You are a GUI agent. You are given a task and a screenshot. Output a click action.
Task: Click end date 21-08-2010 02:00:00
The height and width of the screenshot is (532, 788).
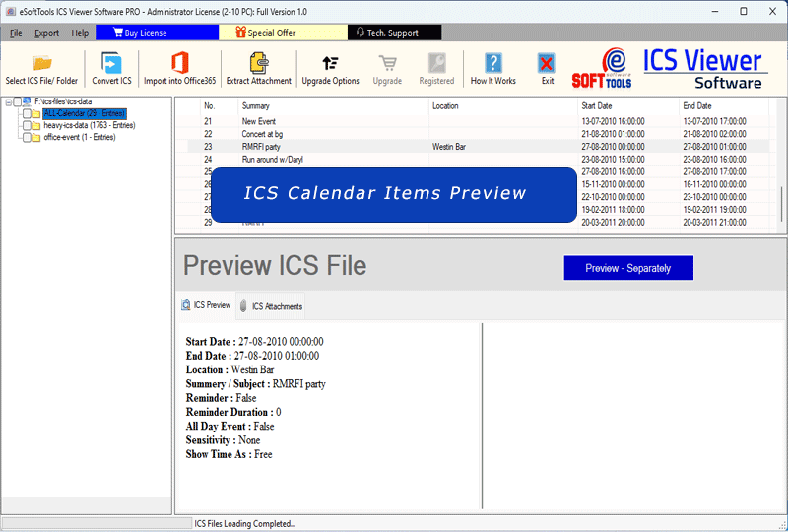click(x=714, y=134)
